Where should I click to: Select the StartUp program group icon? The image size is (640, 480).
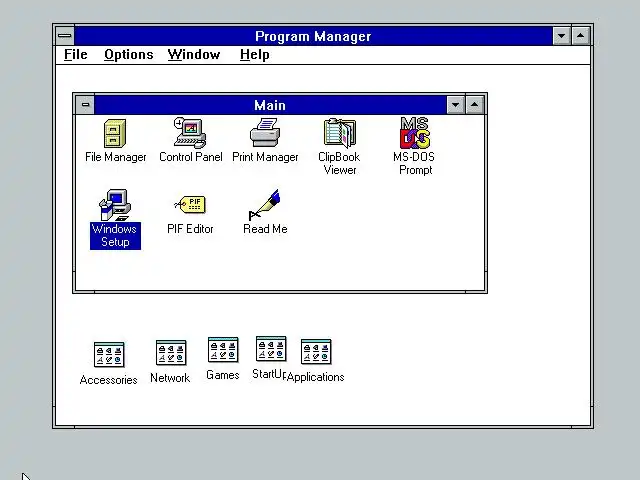271,349
